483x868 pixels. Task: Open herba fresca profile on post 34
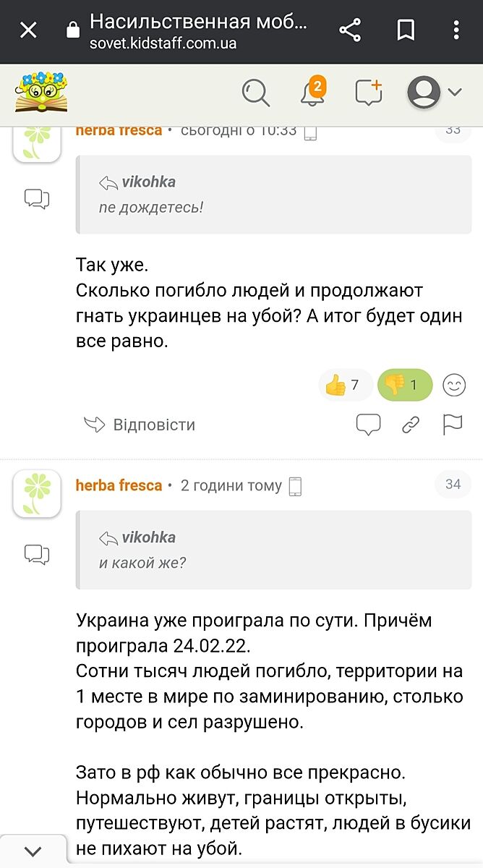pyautogui.click(x=119, y=485)
